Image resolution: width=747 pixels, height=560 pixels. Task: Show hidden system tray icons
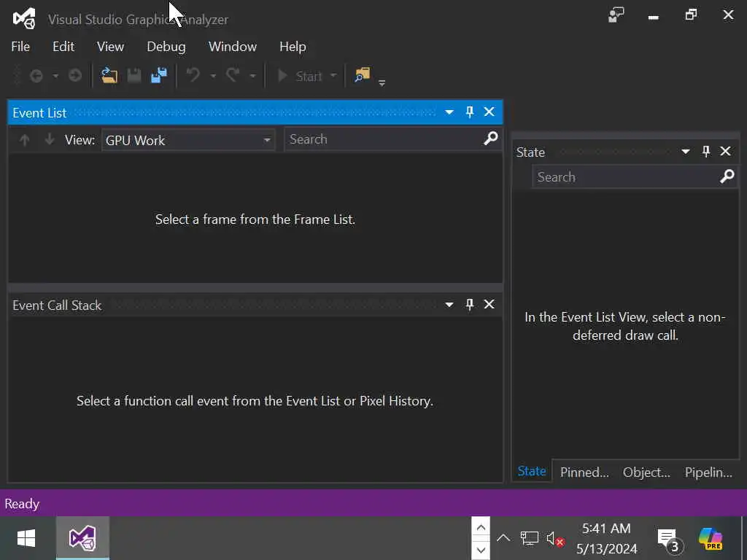[503, 539]
